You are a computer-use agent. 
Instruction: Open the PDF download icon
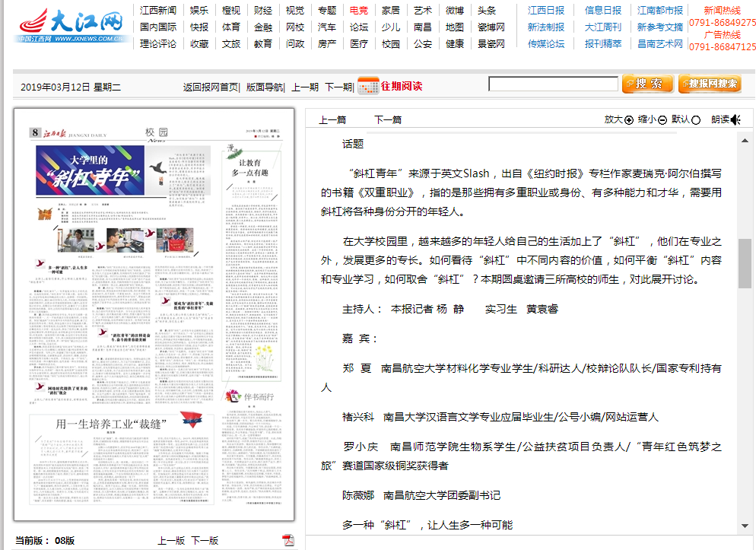288,540
